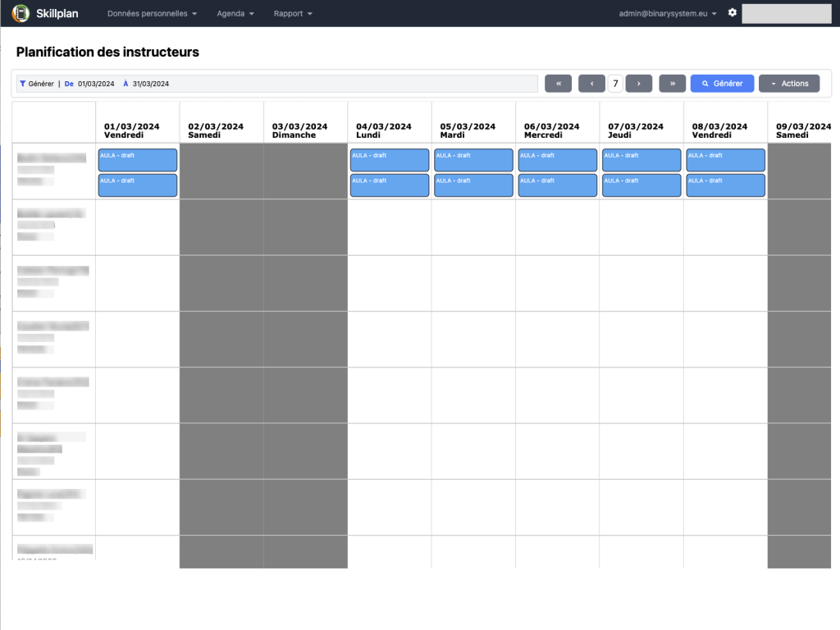Click the filter funnel icon beside Générer

(x=22, y=84)
